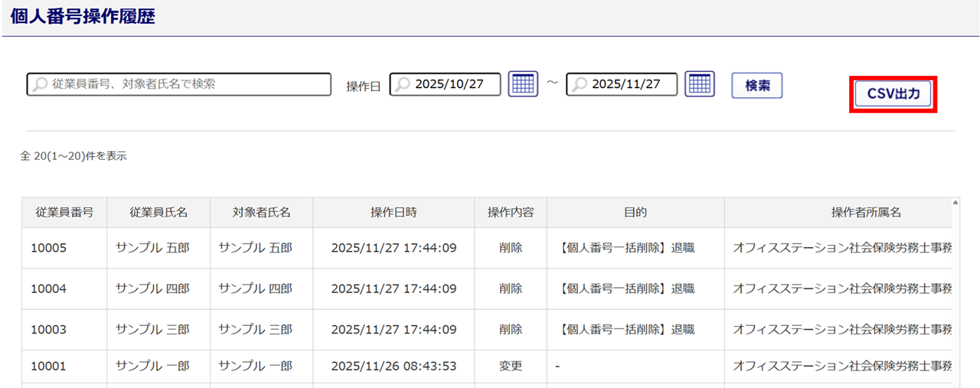The height and width of the screenshot is (388, 980).
Task: Click the CSV出力 button
Action: pos(893,94)
